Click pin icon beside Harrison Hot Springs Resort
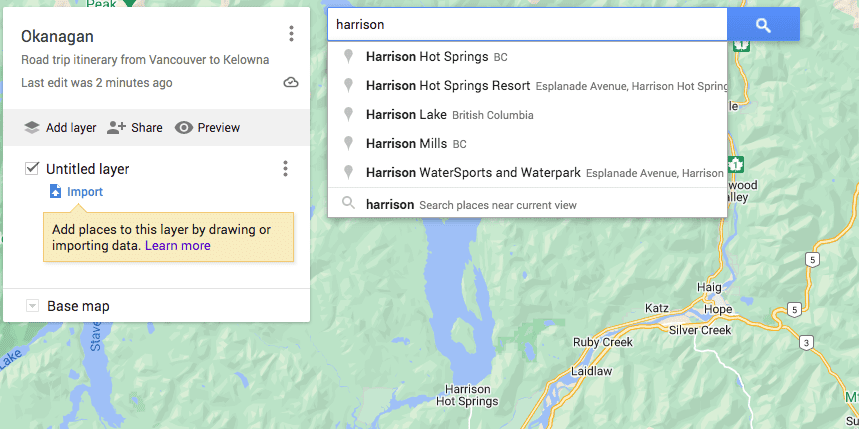The width and height of the screenshot is (859, 429). 348,85
